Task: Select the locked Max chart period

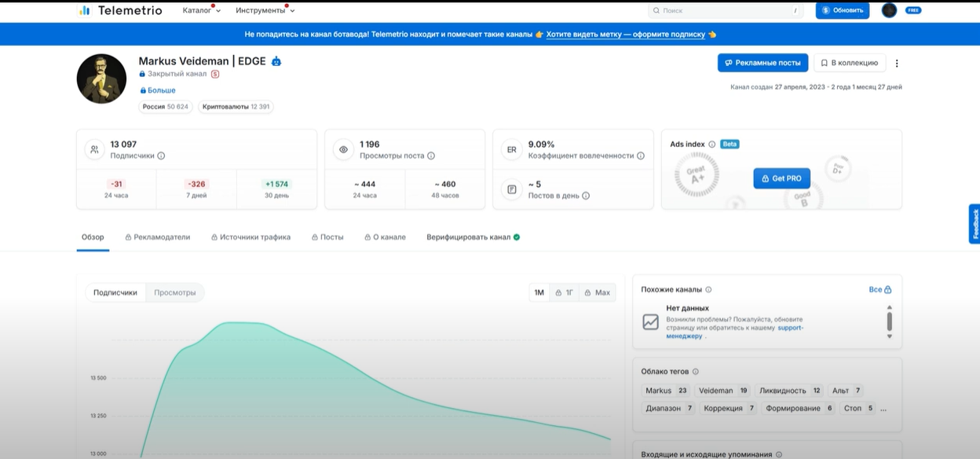Action: coord(598,292)
